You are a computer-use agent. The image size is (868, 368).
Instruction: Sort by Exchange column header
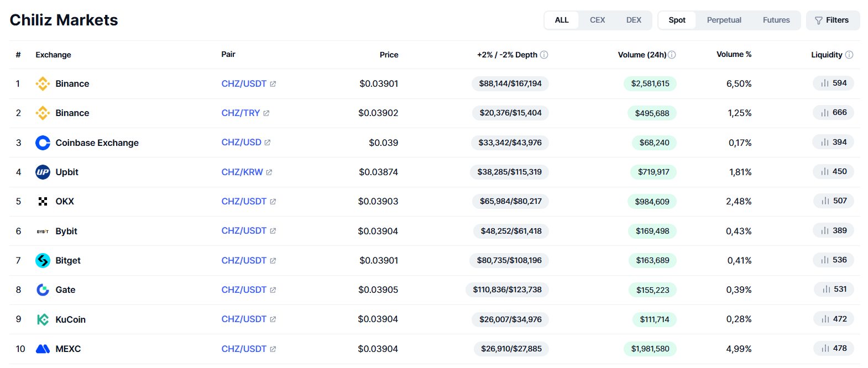53,55
